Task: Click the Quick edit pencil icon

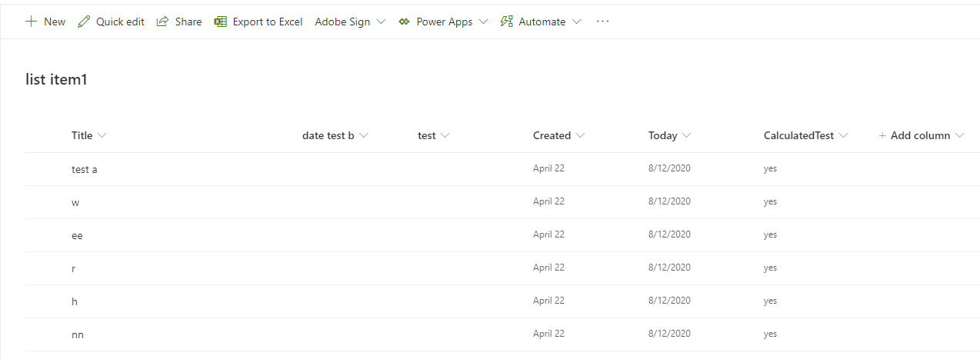Action: point(84,22)
